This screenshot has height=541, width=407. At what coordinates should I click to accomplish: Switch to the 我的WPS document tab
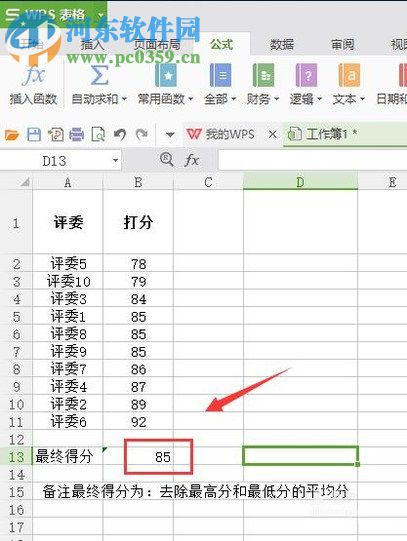tap(221, 134)
